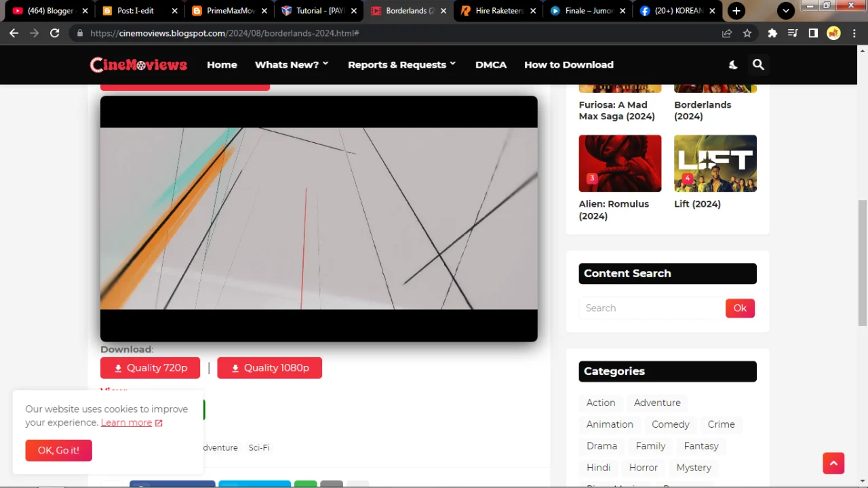Open the search icon in the site header
Viewport: 868px width, 488px height.
[758, 64]
